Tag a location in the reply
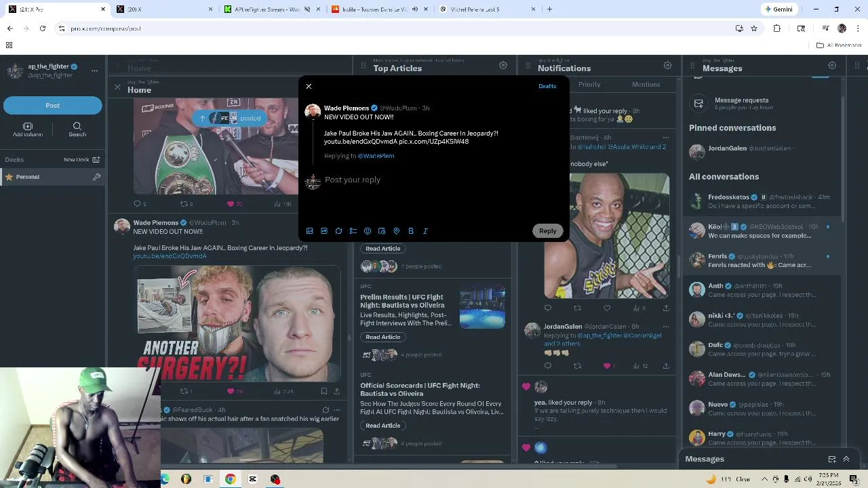 pyautogui.click(x=397, y=231)
